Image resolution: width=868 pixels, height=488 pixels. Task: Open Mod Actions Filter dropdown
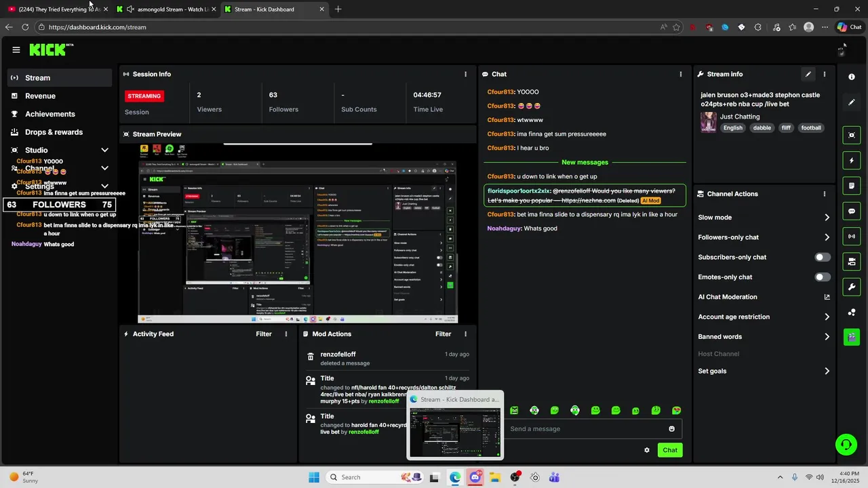[443, 334]
